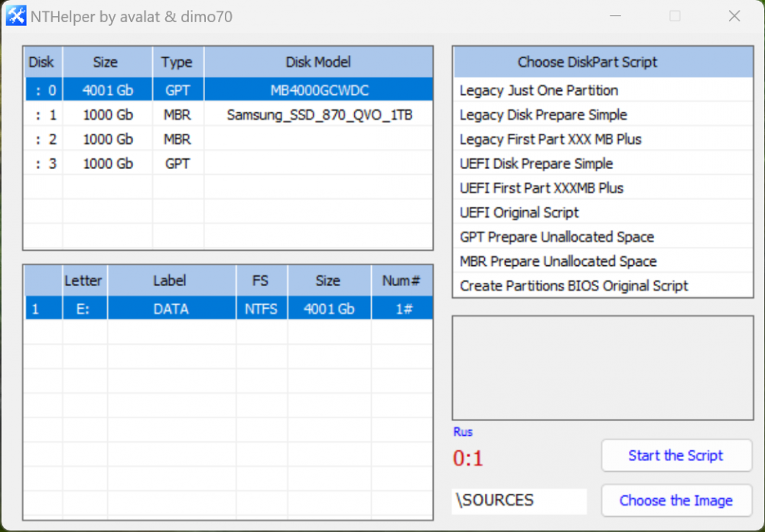Screen dimensions: 765x532
Task: Select the DATA partition on drive E:
Action: pos(171,308)
